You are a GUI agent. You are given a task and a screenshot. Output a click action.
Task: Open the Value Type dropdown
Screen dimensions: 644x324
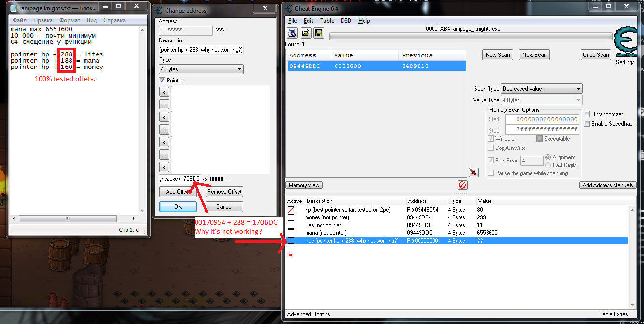[542, 100]
